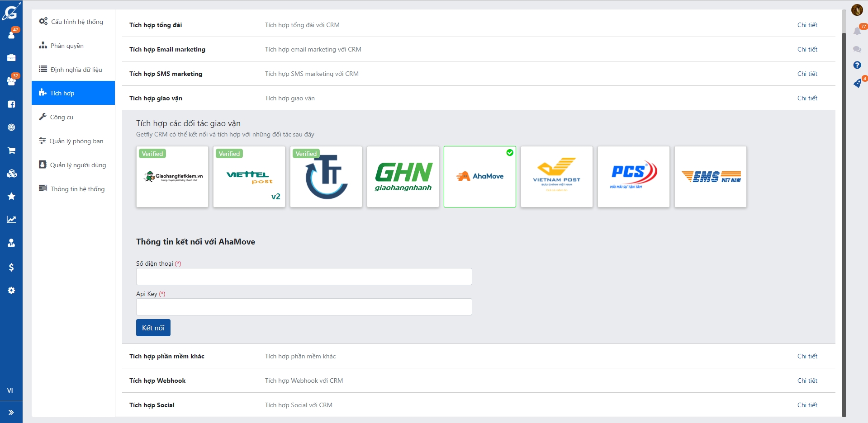The image size is (868, 423).
Task: Open the shopping cart icon in sidebar
Action: coord(11,150)
